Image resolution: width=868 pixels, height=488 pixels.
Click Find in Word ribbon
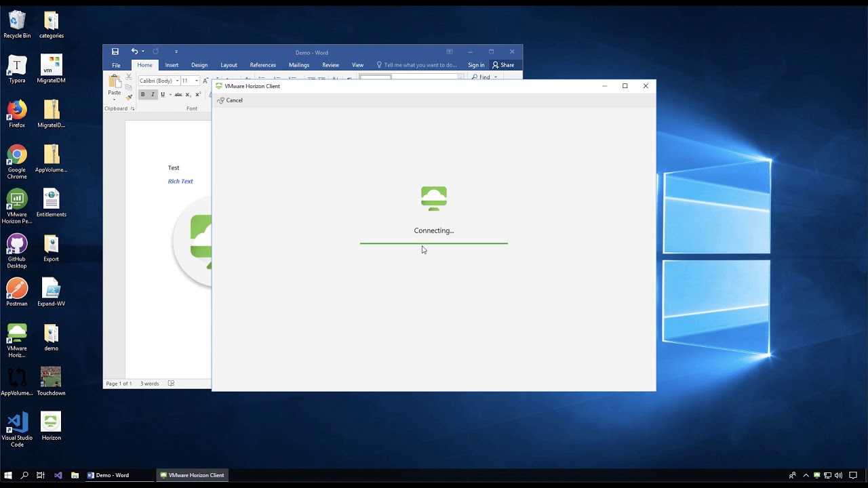(481, 77)
